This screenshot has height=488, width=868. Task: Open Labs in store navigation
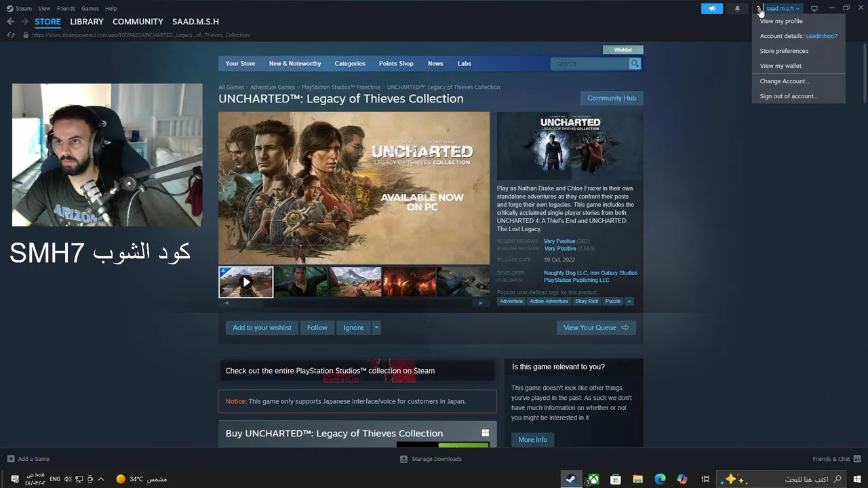click(465, 64)
